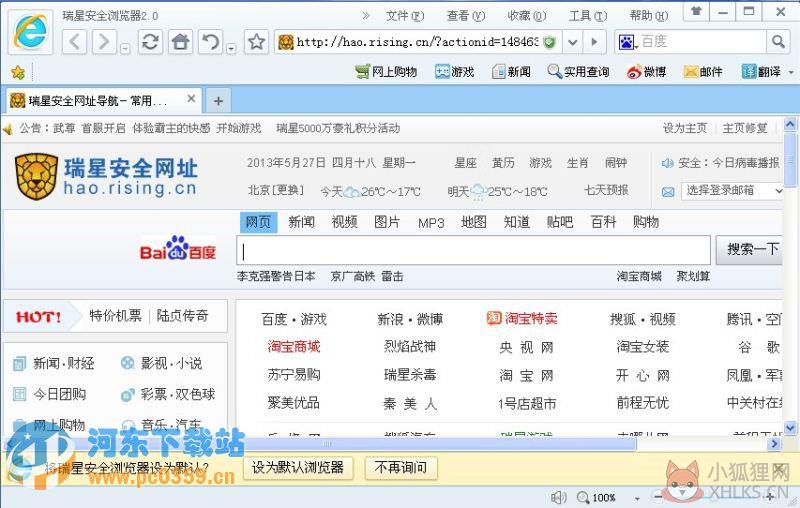Open the 工具 menu
This screenshot has height=508, width=800.
(588, 16)
